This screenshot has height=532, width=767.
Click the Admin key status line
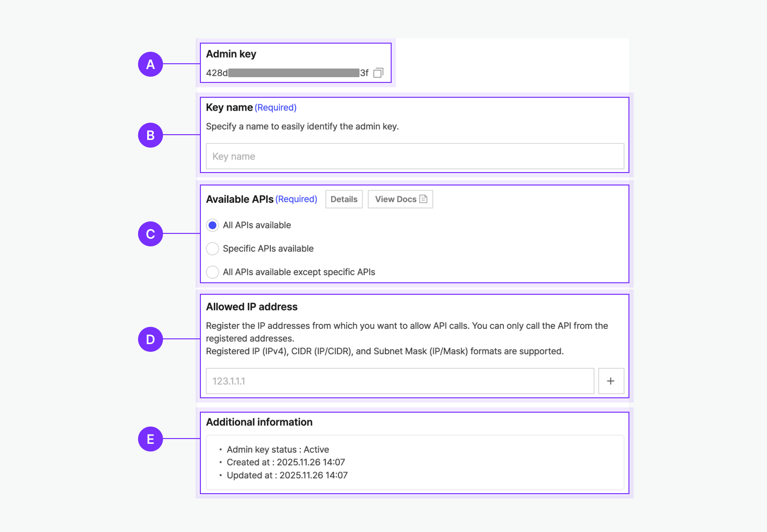pos(278,450)
